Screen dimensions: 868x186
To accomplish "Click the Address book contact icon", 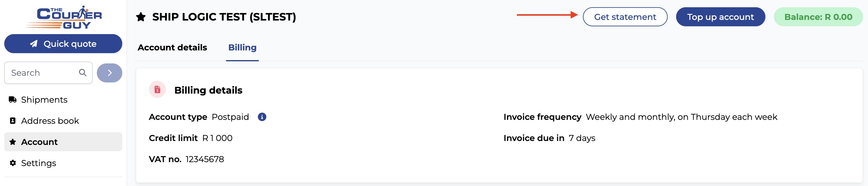I will (x=13, y=121).
